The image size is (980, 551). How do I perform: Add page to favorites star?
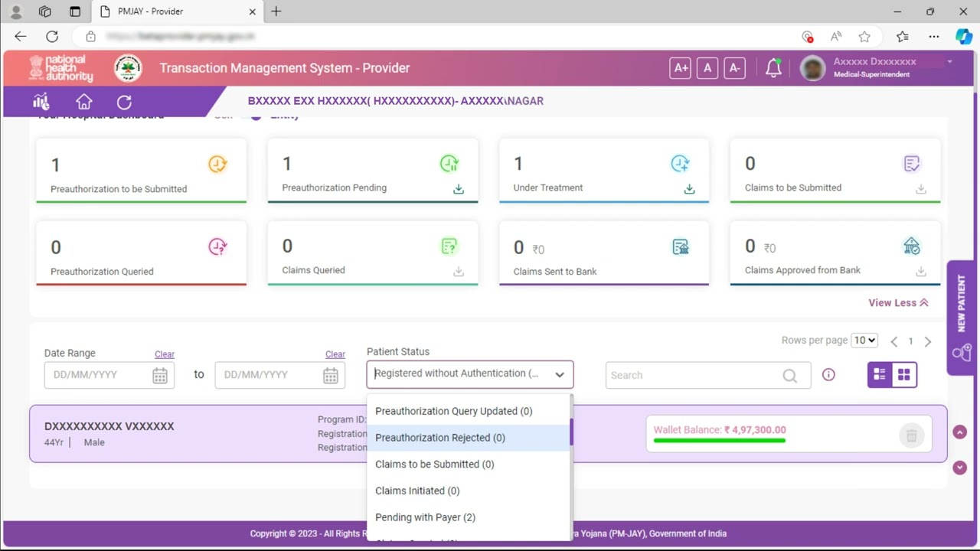[864, 37]
